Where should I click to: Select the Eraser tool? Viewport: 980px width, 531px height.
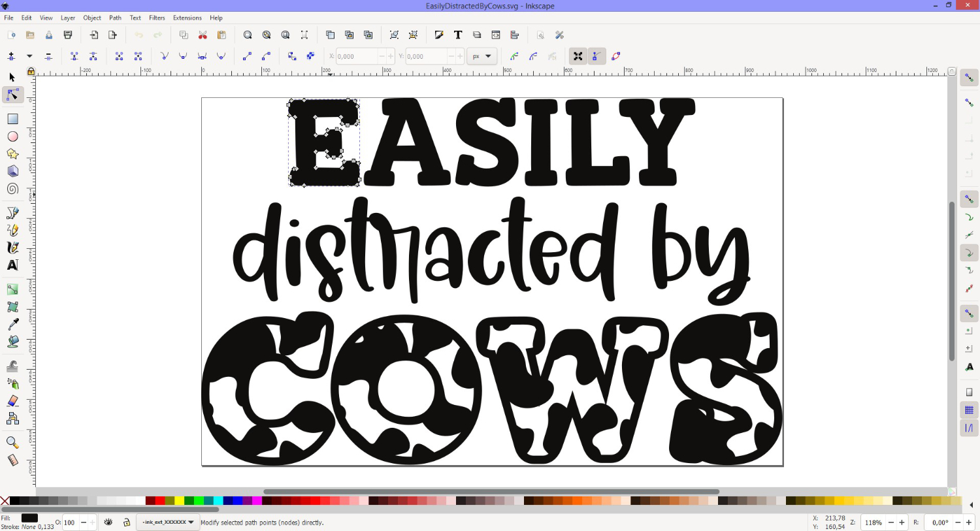[x=12, y=401]
